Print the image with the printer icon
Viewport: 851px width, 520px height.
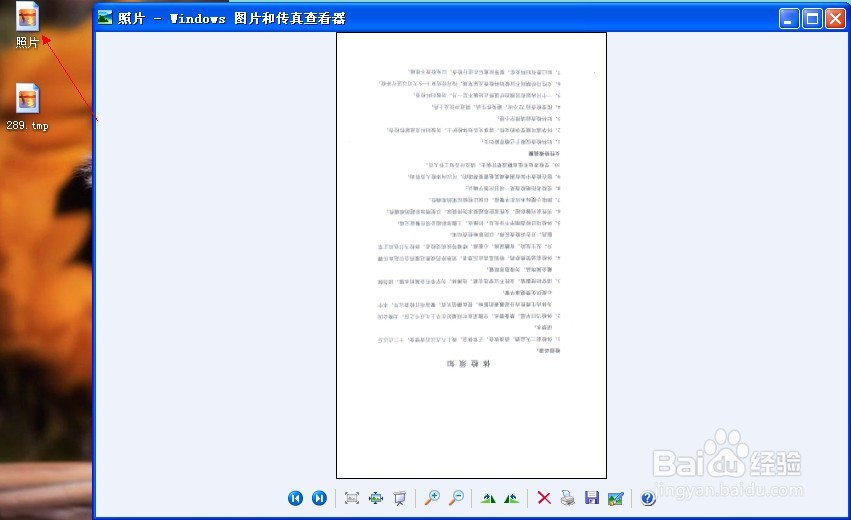click(x=568, y=498)
